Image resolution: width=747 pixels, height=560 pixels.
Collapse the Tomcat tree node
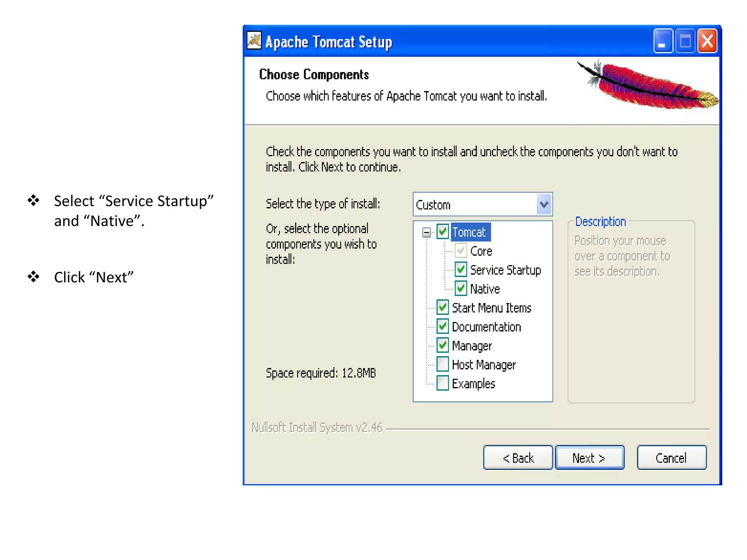[426, 232]
